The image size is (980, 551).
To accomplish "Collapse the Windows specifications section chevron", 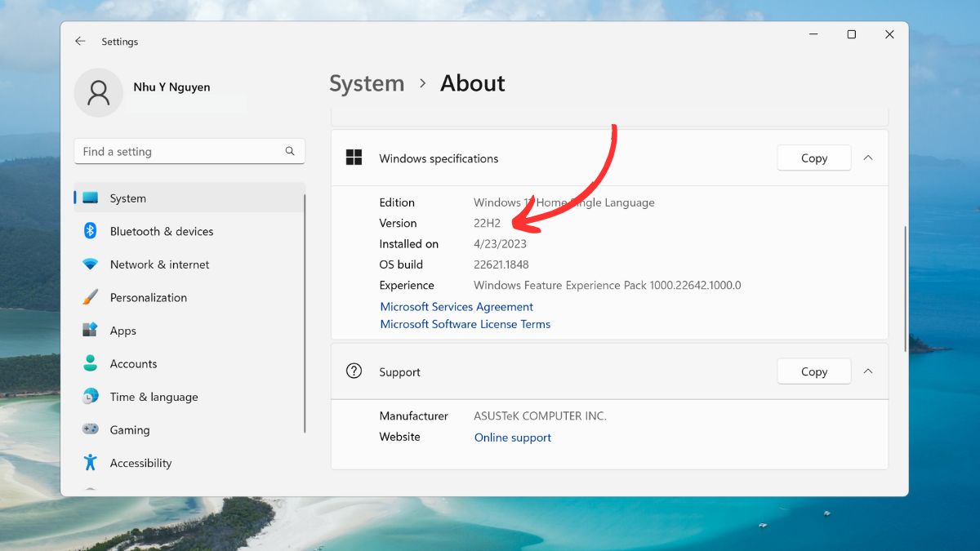I will pyautogui.click(x=868, y=158).
